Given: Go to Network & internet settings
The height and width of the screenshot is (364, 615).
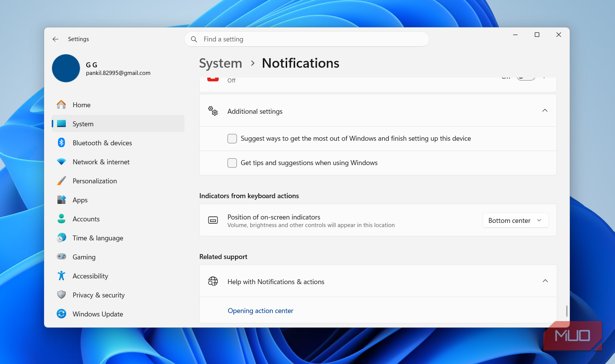Looking at the screenshot, I should [118, 162].
